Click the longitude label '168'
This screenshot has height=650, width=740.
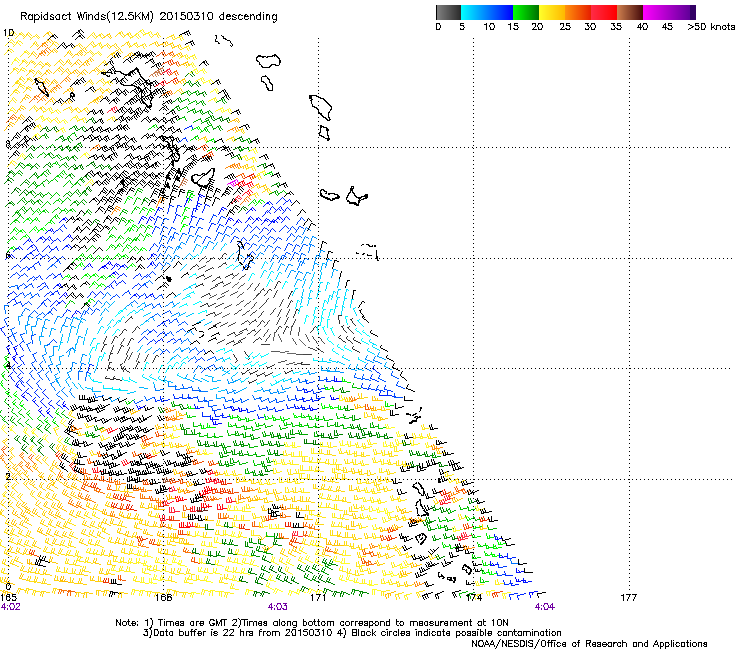(x=163, y=598)
